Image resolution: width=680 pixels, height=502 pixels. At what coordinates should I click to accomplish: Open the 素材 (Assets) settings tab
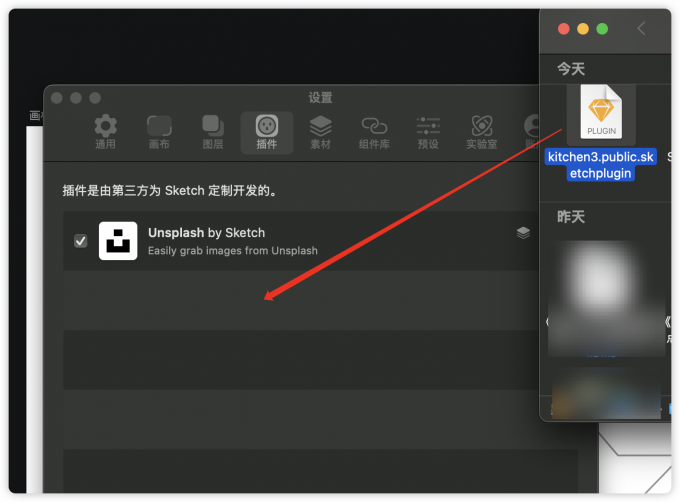coord(320,132)
